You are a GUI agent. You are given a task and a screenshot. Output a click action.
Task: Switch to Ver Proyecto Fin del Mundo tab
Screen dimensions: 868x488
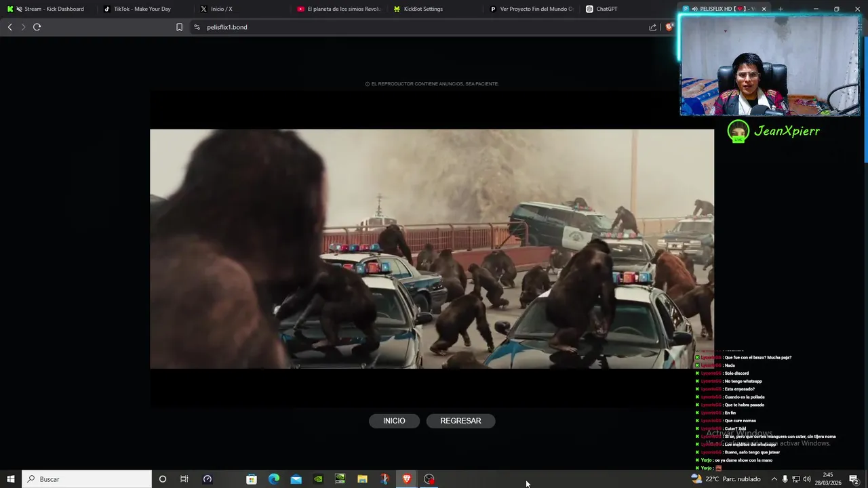[x=532, y=9]
